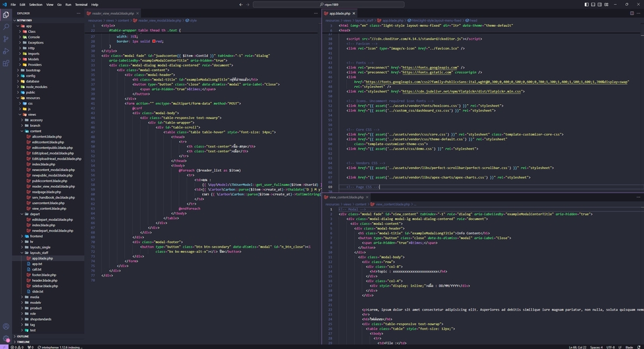This screenshot has width=644, height=349.
Task: Open errors and warnings in status bar
Action: tap(16, 347)
